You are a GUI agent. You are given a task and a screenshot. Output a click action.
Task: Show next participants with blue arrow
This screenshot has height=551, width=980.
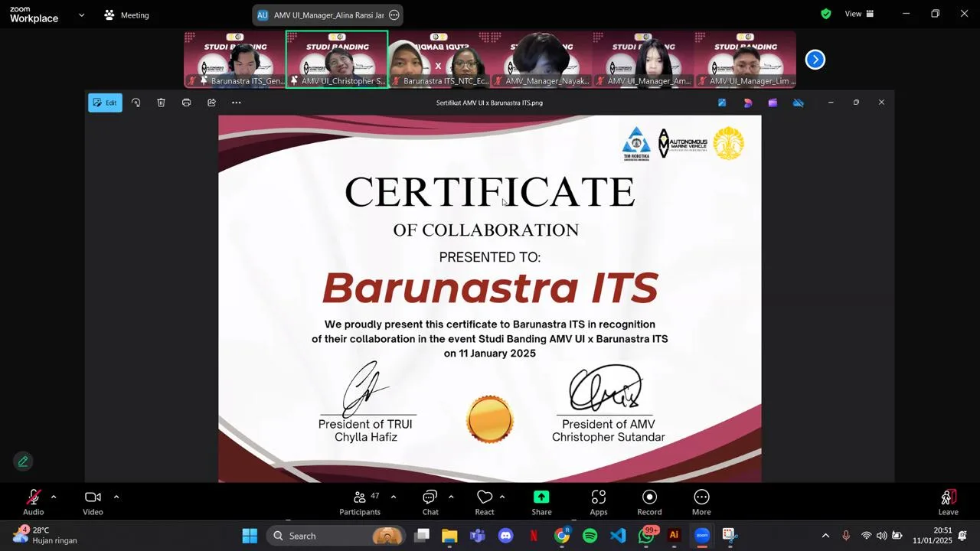pos(815,60)
